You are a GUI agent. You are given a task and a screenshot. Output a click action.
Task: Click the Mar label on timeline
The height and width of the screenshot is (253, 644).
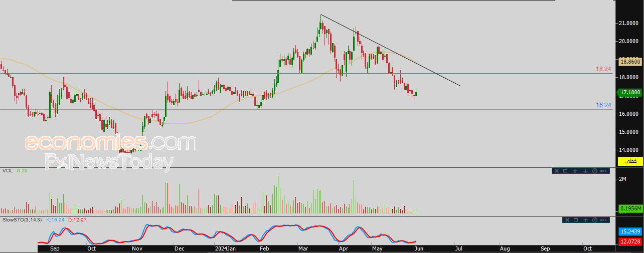click(x=303, y=248)
